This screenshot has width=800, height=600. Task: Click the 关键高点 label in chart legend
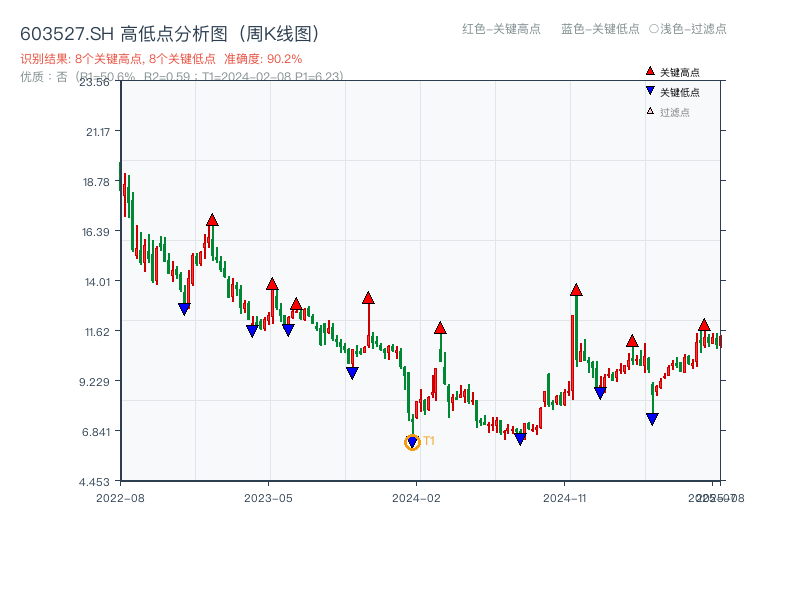click(x=680, y=72)
